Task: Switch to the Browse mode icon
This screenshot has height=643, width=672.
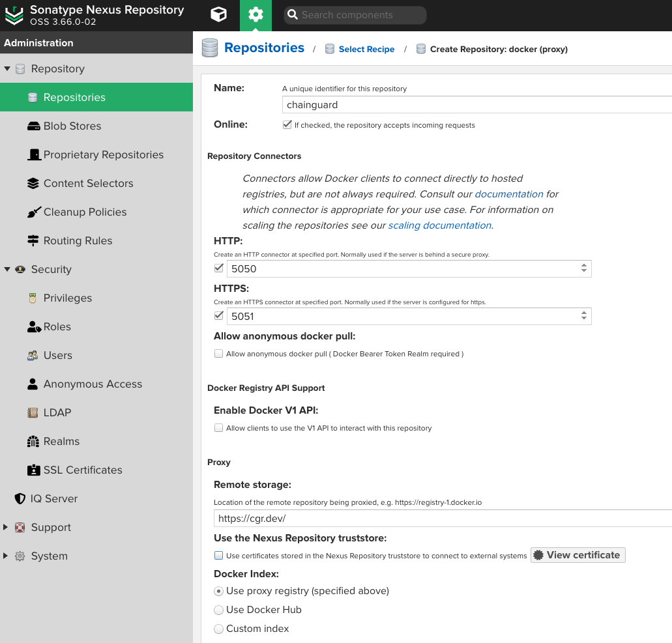Action: point(218,15)
